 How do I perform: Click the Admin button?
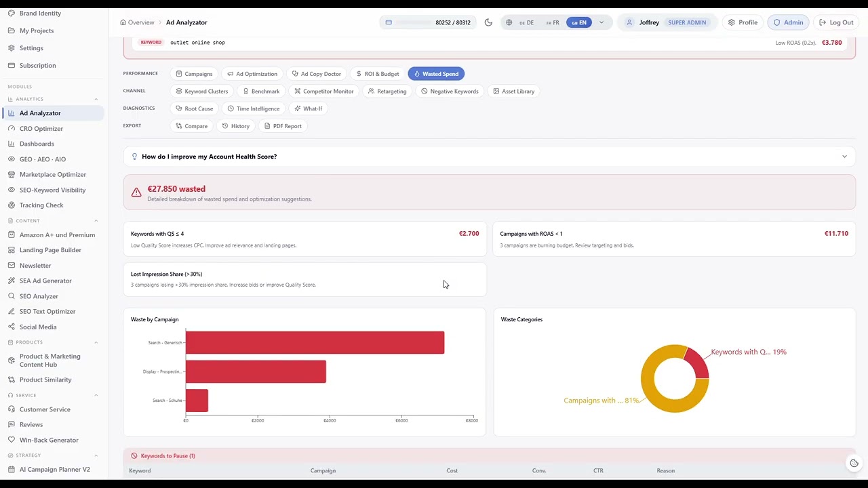coord(789,22)
